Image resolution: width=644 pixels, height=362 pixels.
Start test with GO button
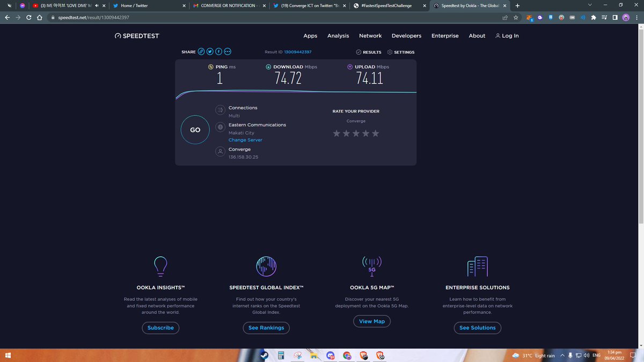pos(195,130)
